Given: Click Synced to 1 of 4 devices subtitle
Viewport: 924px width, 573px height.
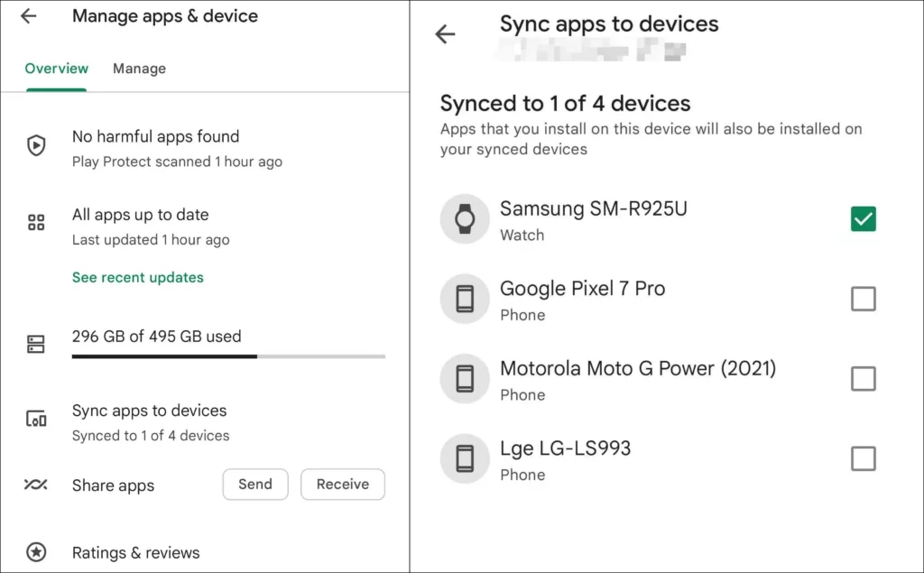Looking at the screenshot, I should [151, 436].
